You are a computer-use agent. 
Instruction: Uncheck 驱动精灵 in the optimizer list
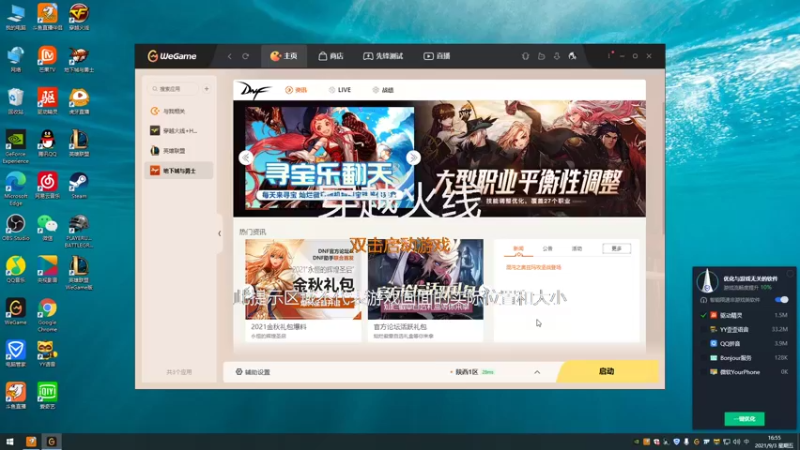[x=703, y=315]
